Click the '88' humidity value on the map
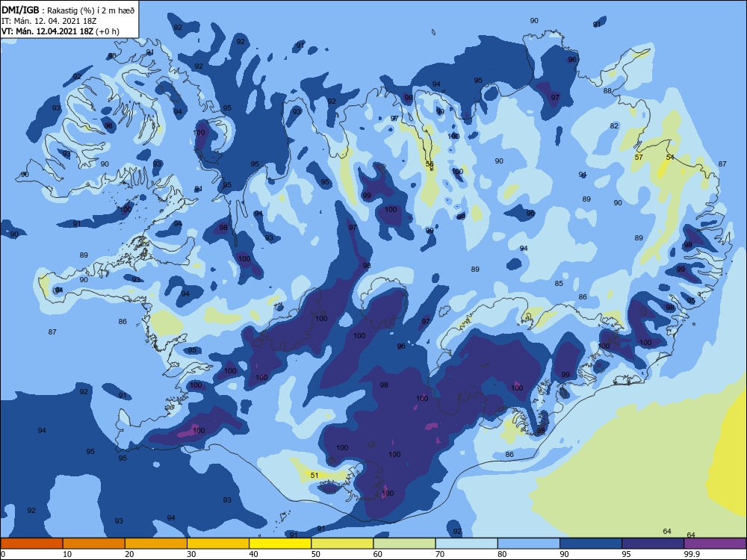Viewport: 747px width, 560px height. (607, 90)
